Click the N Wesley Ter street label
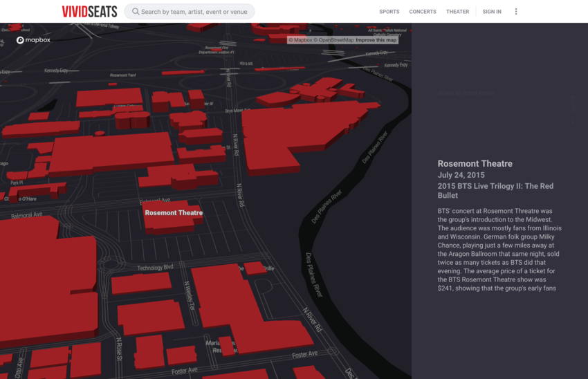588x379 pixels. pos(190,296)
